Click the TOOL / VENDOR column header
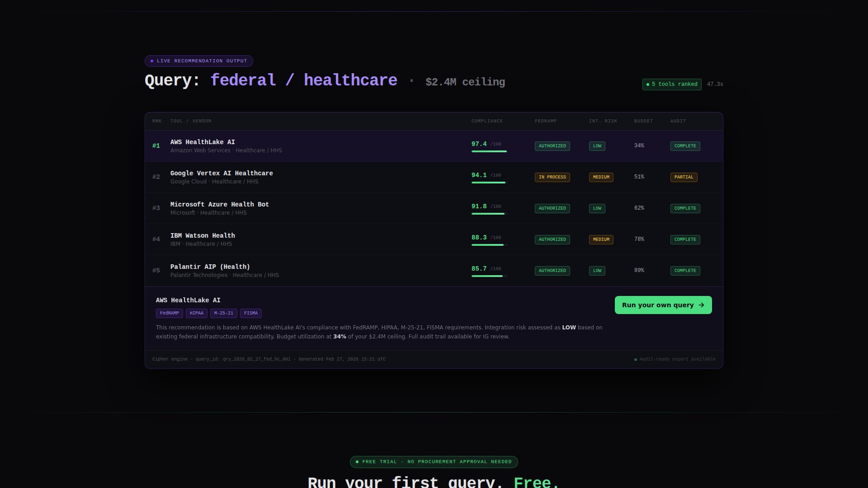 point(191,121)
